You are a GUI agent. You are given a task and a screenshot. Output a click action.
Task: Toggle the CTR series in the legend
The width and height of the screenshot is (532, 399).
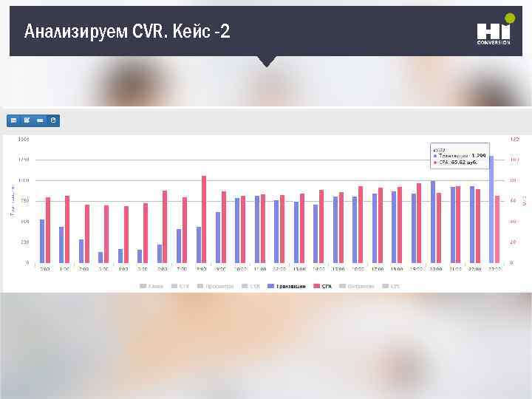pyautogui.click(x=180, y=287)
